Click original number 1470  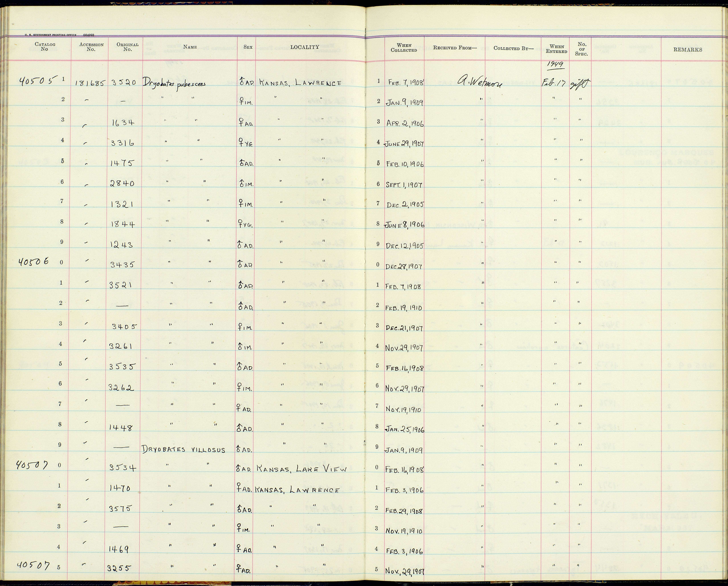point(120,488)
